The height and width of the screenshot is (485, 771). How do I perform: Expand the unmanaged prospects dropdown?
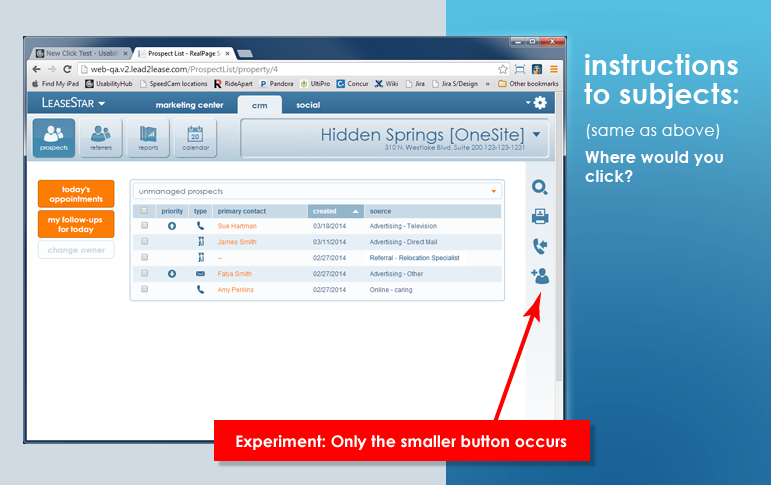point(493,191)
